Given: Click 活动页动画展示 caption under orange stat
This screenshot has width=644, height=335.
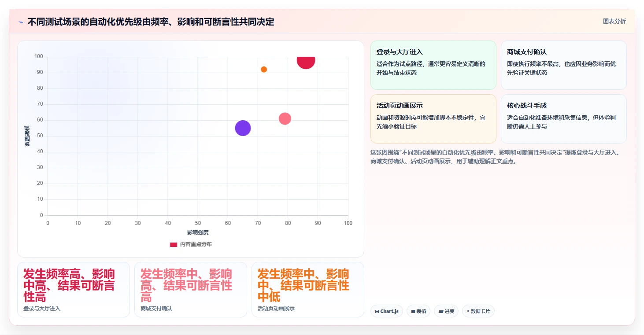Looking at the screenshot, I should 276,309.
